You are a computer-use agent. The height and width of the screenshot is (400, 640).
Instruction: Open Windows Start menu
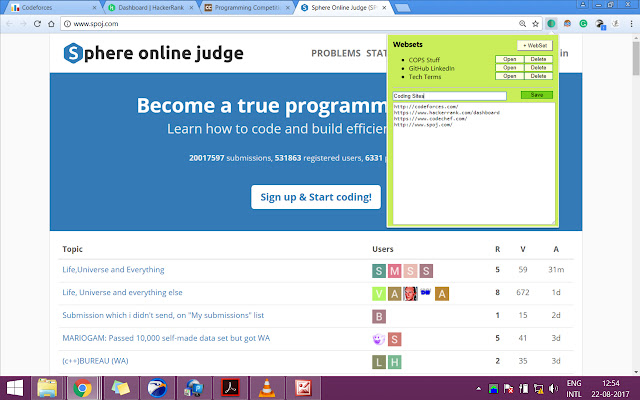click(x=15, y=388)
